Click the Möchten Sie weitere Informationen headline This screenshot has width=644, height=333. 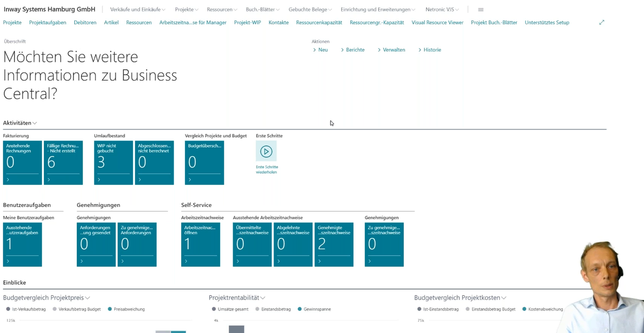(x=90, y=75)
